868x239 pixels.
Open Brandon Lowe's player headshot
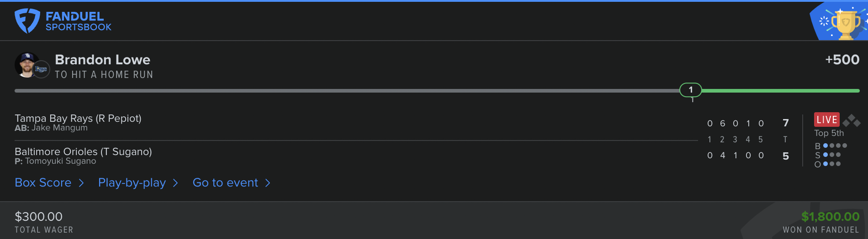[x=26, y=65]
